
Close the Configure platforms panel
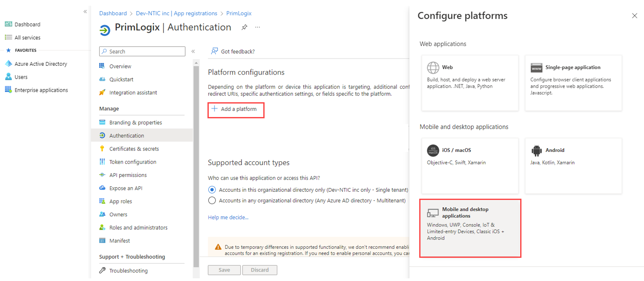[x=635, y=16]
